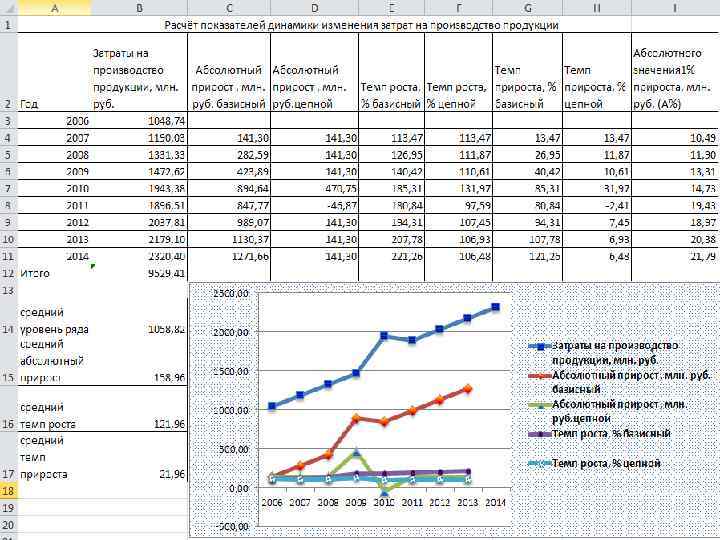Select cell with value 158,96

[139, 361]
